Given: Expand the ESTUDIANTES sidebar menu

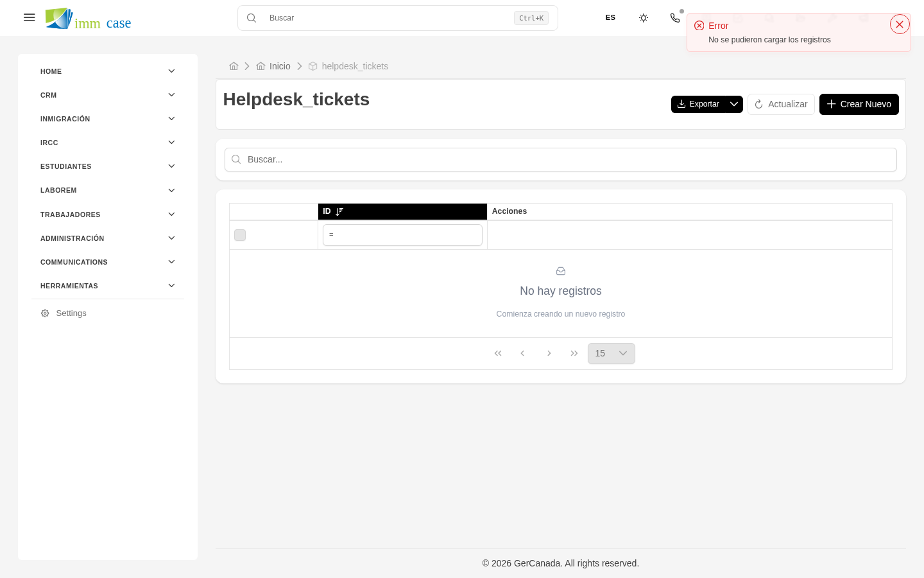Looking at the screenshot, I should tap(108, 166).
